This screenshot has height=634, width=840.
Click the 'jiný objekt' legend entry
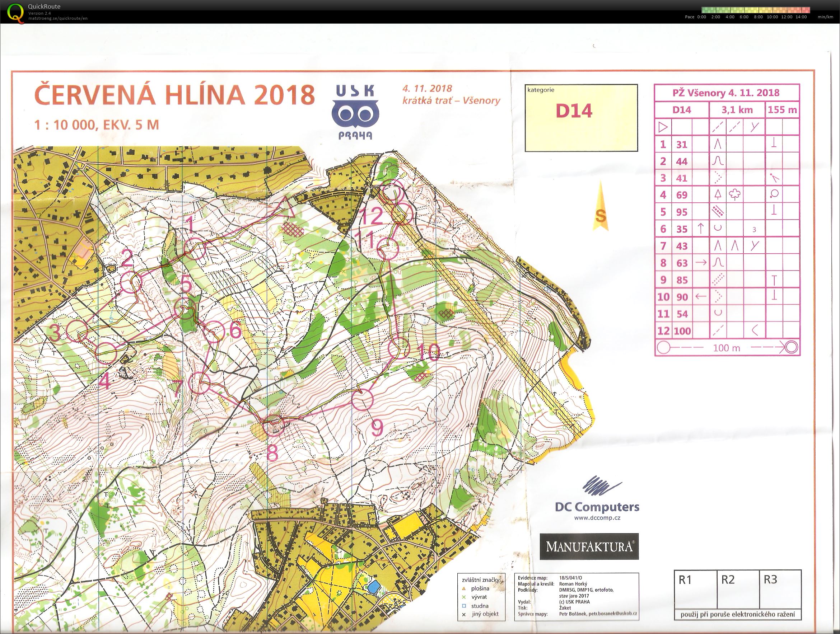tap(485, 614)
